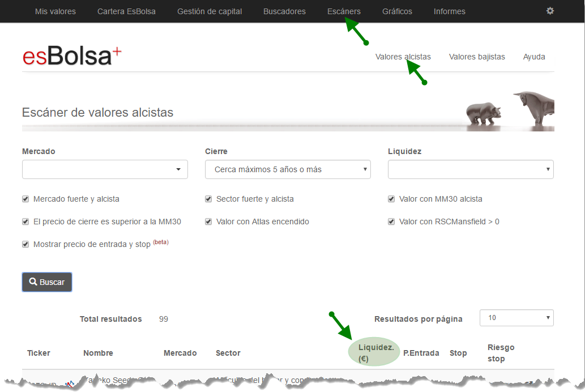Viewport: 585px width, 392px height.
Task: Click the esBolsa+ logo
Action: click(x=72, y=56)
